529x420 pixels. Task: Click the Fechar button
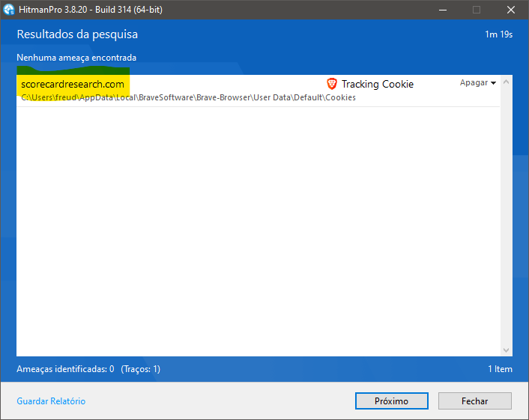tap(475, 401)
